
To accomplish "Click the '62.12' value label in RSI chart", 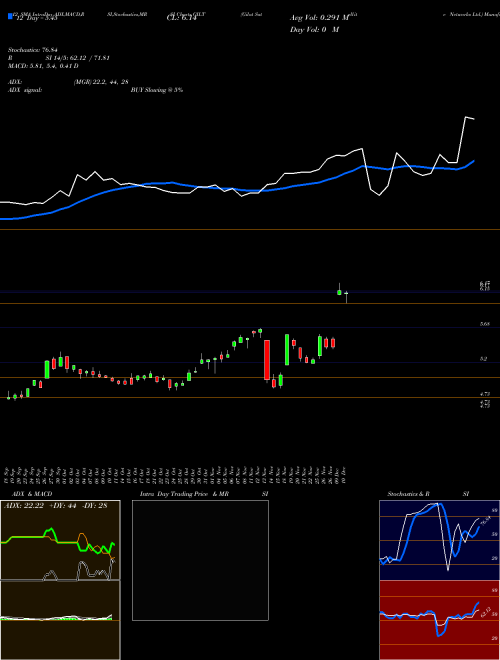I will (485, 612).
